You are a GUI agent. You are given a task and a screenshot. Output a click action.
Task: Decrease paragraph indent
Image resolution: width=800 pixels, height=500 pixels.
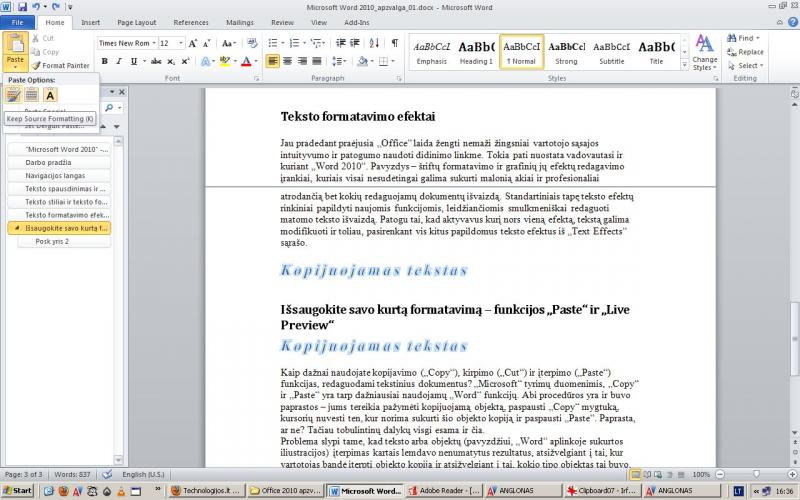point(340,43)
